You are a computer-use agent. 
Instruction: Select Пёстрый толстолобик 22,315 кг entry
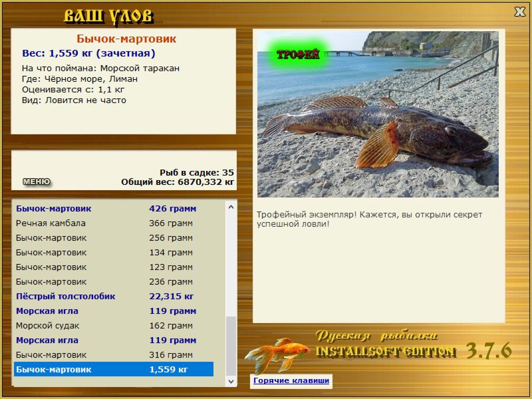click(x=114, y=296)
